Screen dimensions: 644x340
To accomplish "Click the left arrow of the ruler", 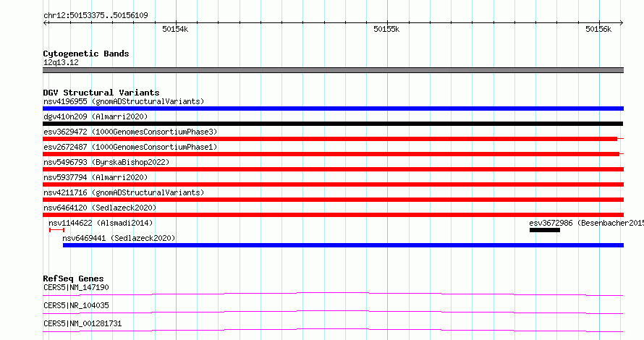I will pos(46,23).
